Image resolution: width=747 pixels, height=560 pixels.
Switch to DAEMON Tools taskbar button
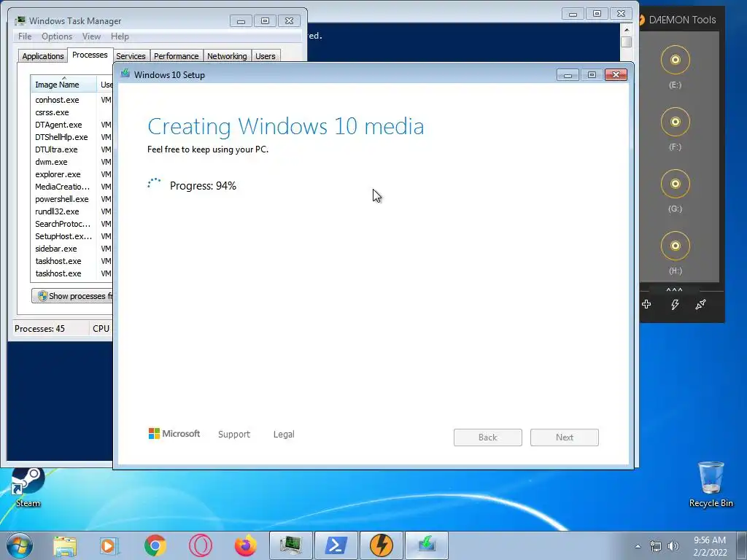pos(381,545)
